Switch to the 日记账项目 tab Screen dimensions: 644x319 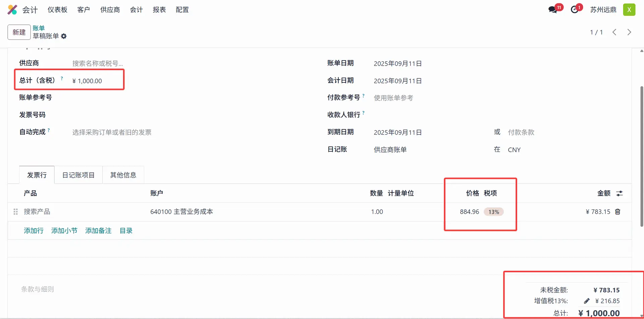coord(78,175)
